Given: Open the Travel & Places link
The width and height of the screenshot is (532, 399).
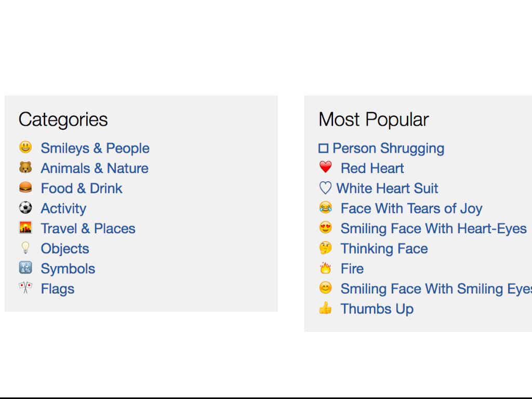Looking at the screenshot, I should [x=88, y=229].
